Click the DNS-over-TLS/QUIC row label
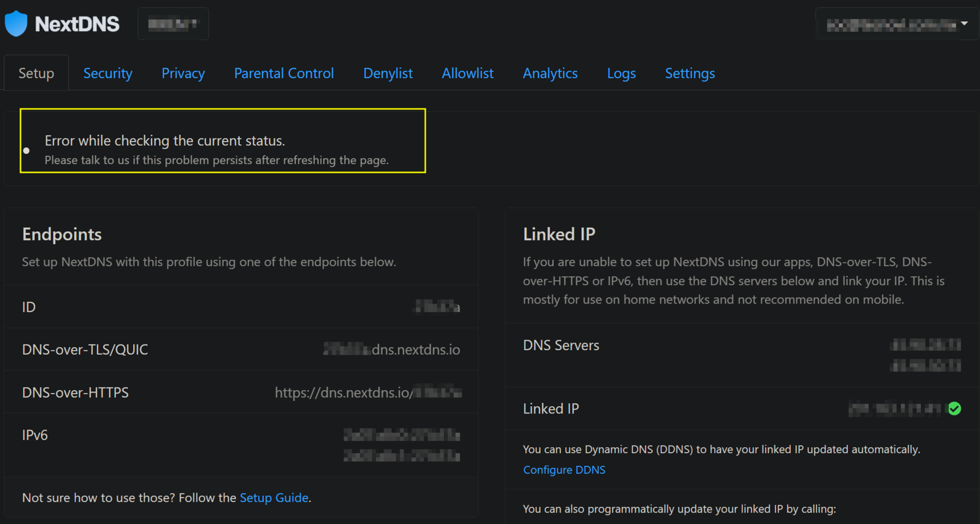The height and width of the screenshot is (524, 980). pos(85,349)
